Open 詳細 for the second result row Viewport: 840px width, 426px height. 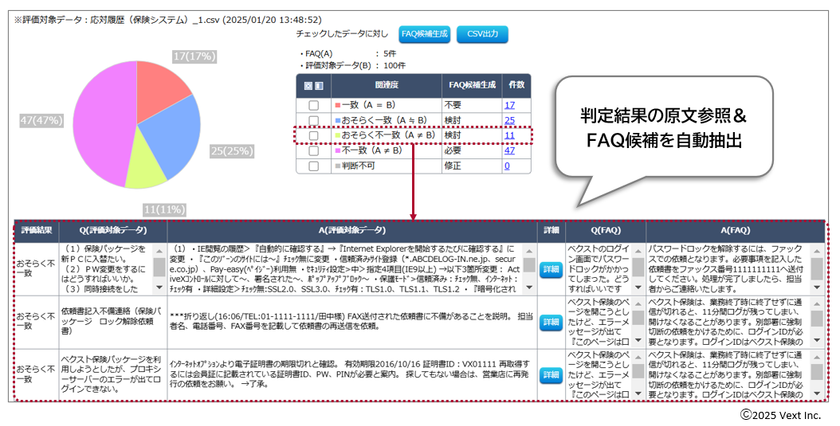pyautogui.click(x=551, y=322)
